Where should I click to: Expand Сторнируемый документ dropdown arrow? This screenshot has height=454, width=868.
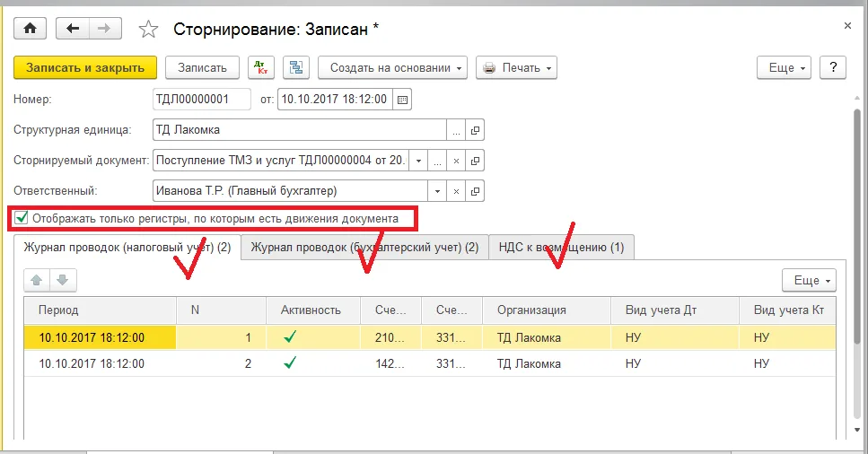click(418, 162)
